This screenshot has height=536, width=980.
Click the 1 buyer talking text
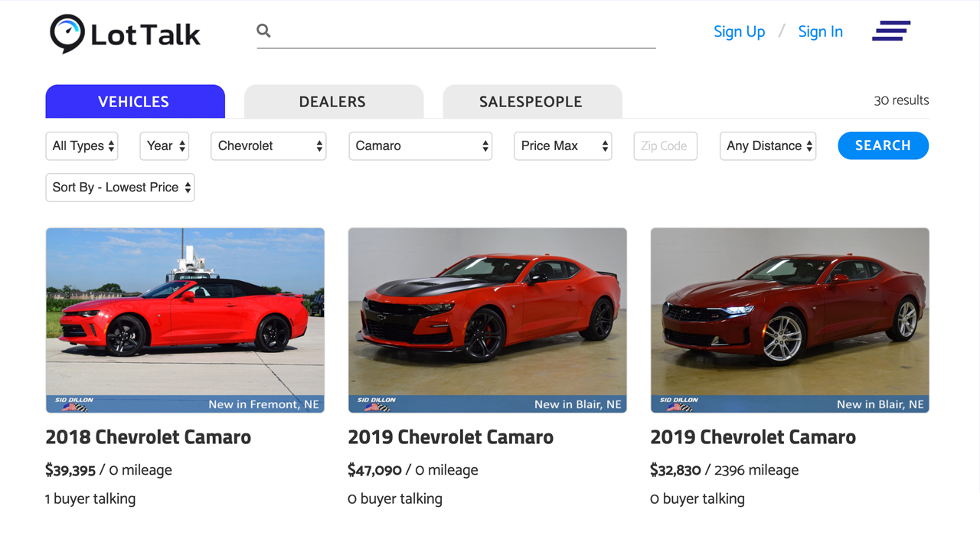tap(90, 498)
